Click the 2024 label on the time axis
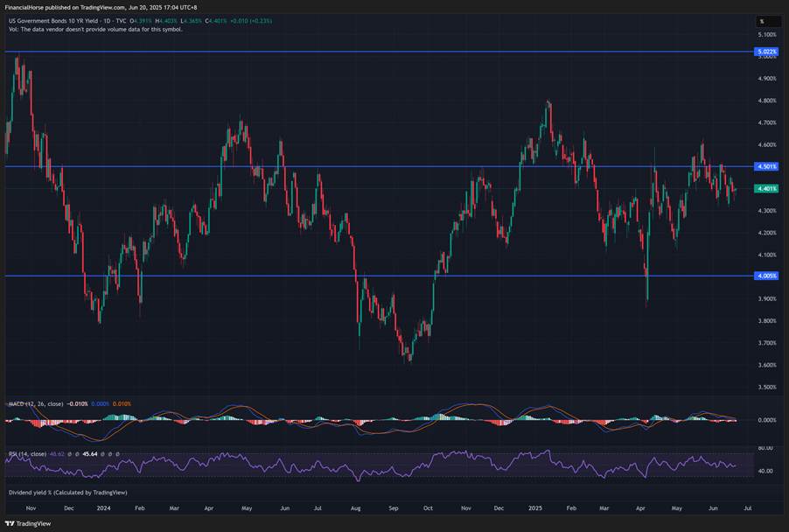 104,508
